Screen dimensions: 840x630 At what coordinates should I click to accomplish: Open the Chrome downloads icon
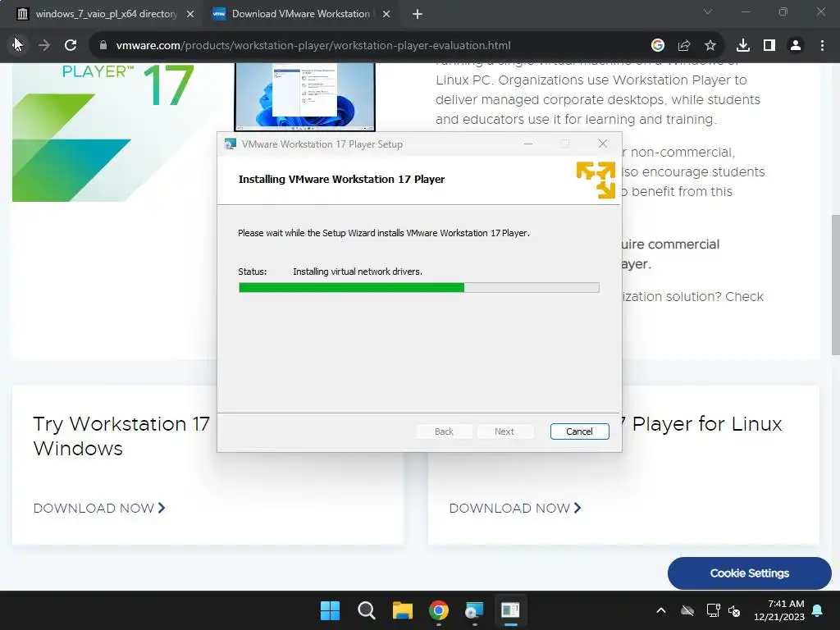(x=743, y=45)
